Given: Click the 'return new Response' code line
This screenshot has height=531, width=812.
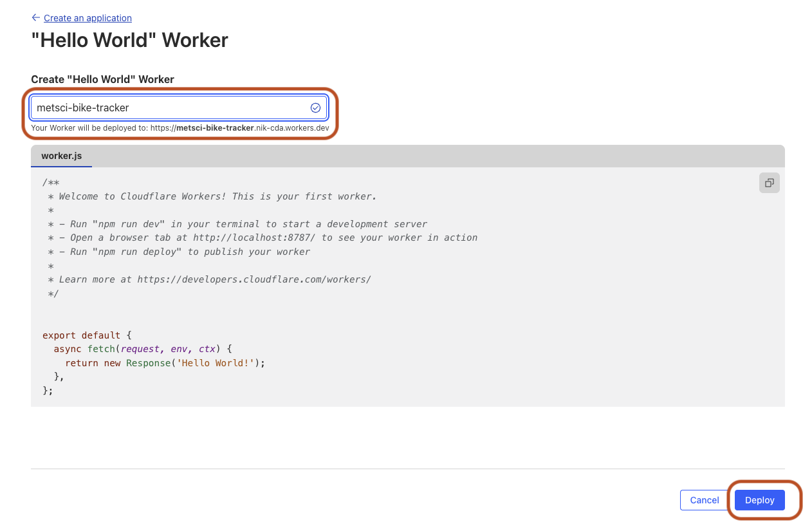Looking at the screenshot, I should (x=165, y=363).
